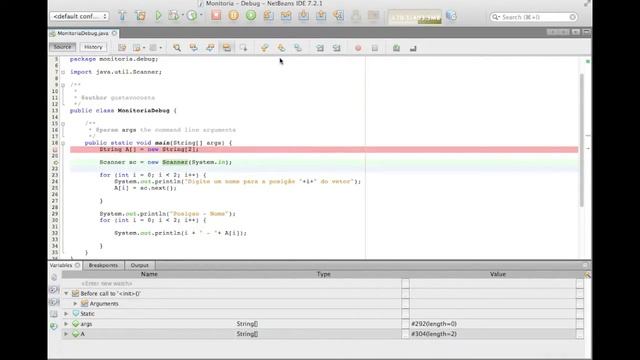Pause the debugger with the orange button
The height and width of the screenshot is (360, 640).
[233, 16]
